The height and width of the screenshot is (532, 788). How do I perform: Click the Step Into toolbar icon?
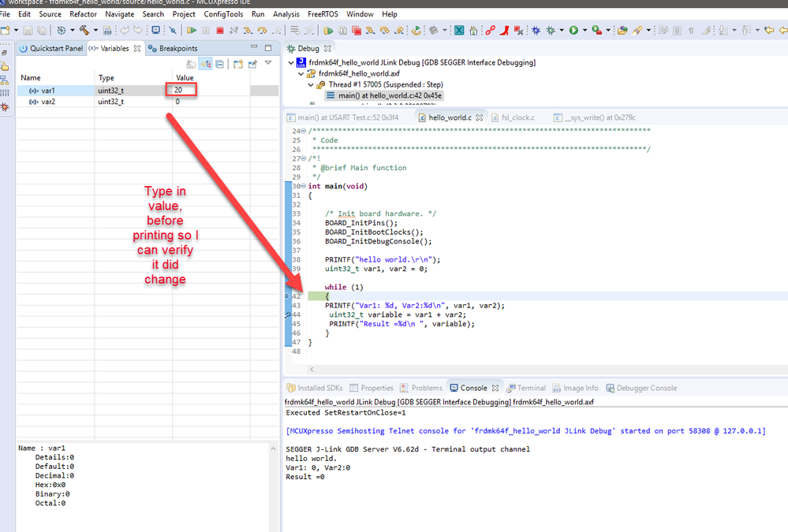pyautogui.click(x=248, y=31)
